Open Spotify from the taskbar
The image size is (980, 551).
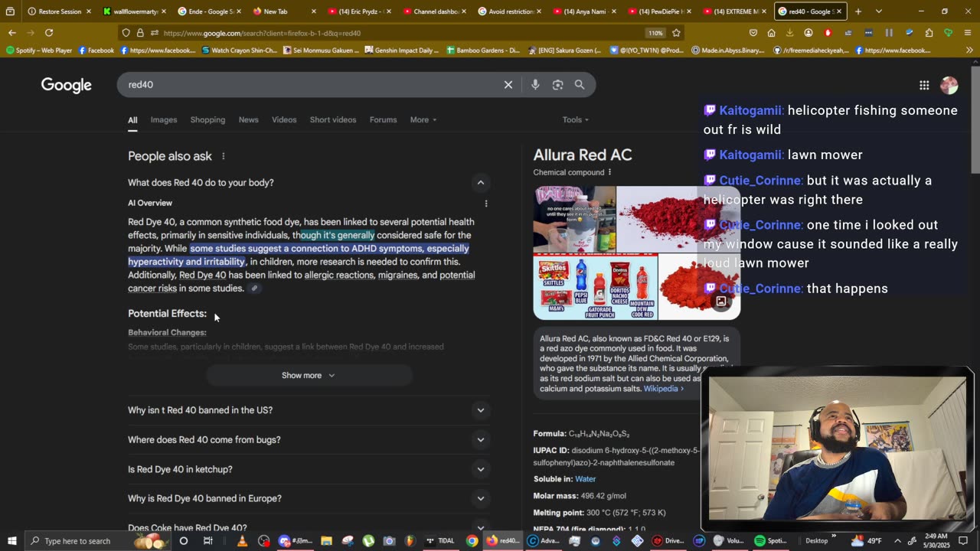[769, 541]
